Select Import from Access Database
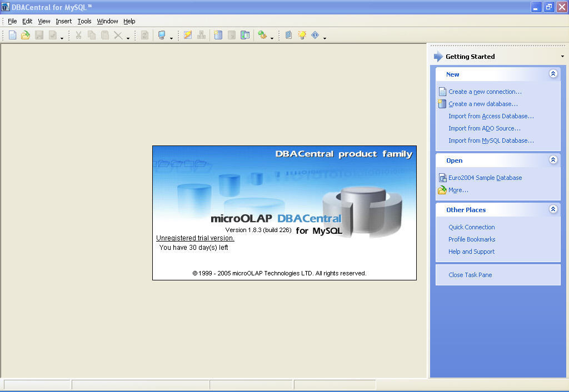 pyautogui.click(x=491, y=116)
